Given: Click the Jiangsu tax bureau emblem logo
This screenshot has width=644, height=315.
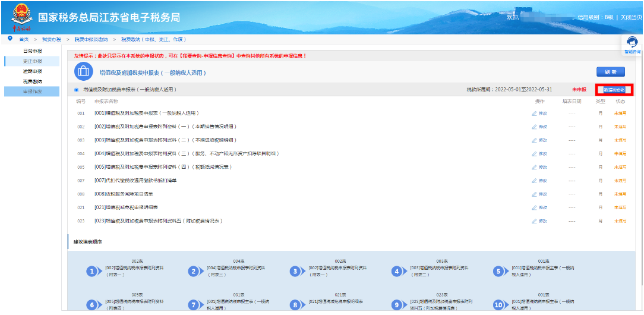Looking at the screenshot, I should pos(22,18).
